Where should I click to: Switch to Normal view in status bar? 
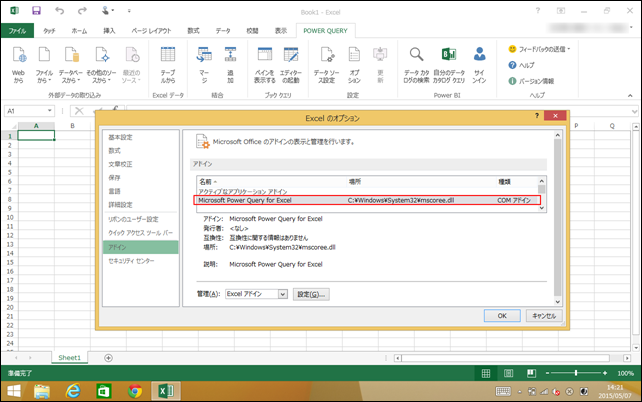tap(486, 373)
